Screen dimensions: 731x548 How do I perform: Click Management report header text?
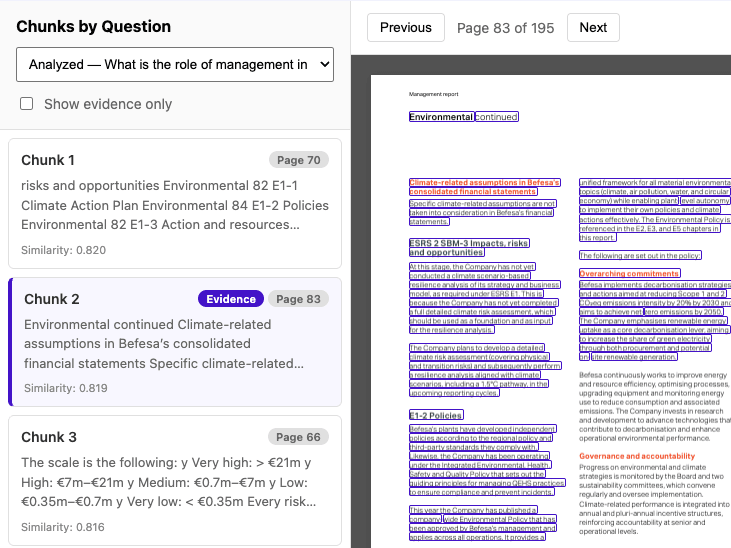(x=434, y=94)
